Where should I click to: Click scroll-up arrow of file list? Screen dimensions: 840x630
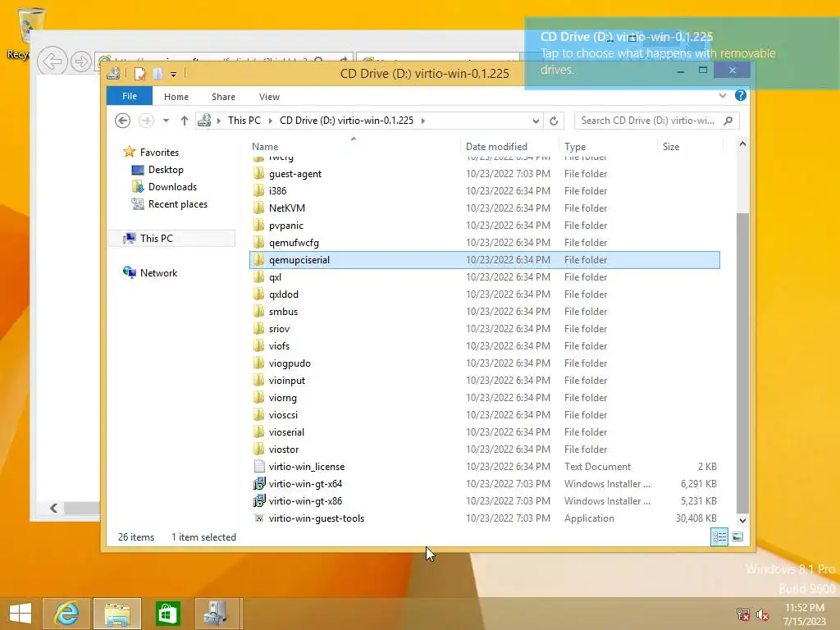point(742,144)
